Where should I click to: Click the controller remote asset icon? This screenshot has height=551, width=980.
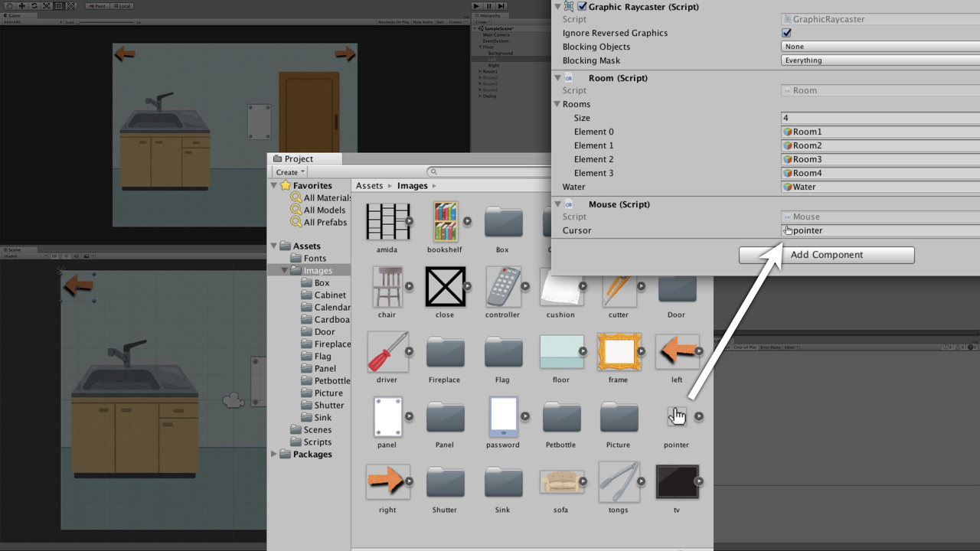(x=503, y=287)
